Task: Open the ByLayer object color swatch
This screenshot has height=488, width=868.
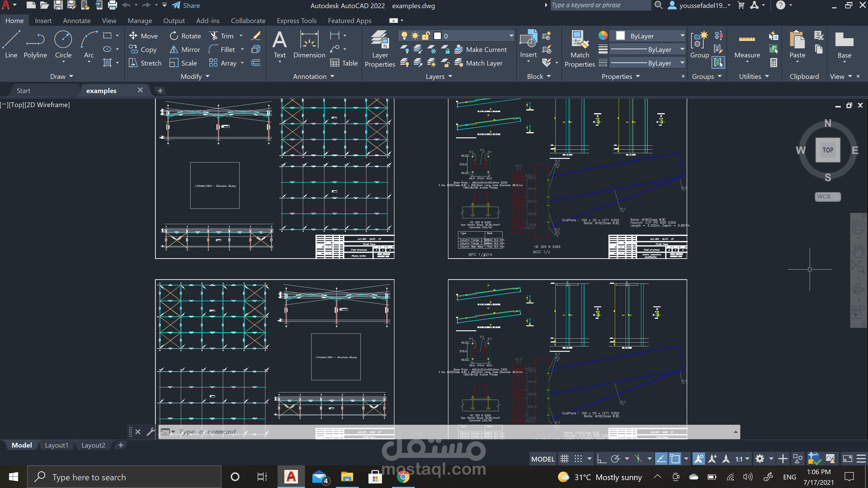Action: coord(620,36)
